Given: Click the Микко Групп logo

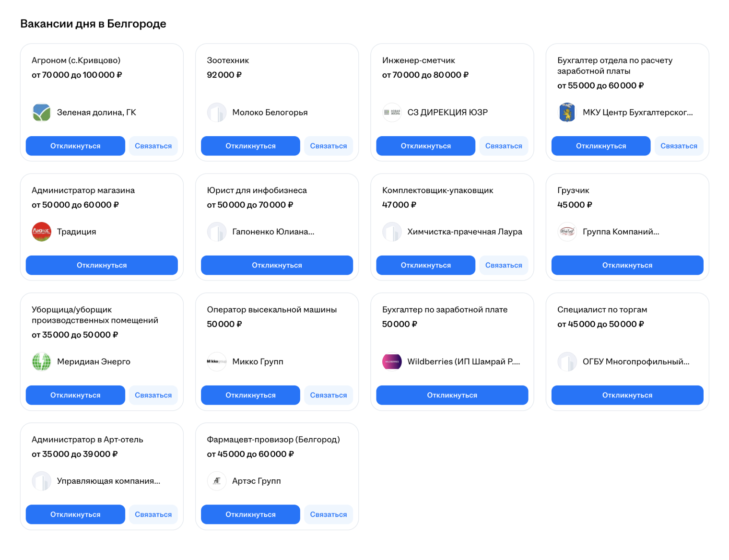Looking at the screenshot, I should pyautogui.click(x=216, y=362).
